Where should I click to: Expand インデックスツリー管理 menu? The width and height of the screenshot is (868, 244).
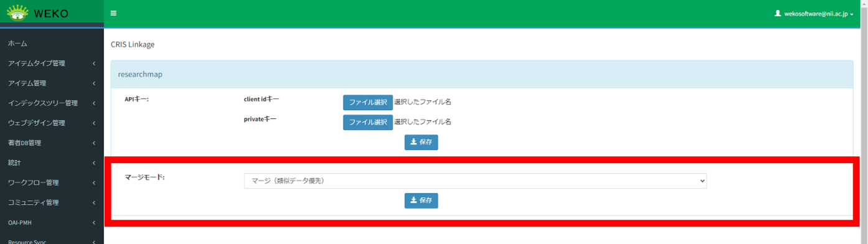(x=52, y=103)
